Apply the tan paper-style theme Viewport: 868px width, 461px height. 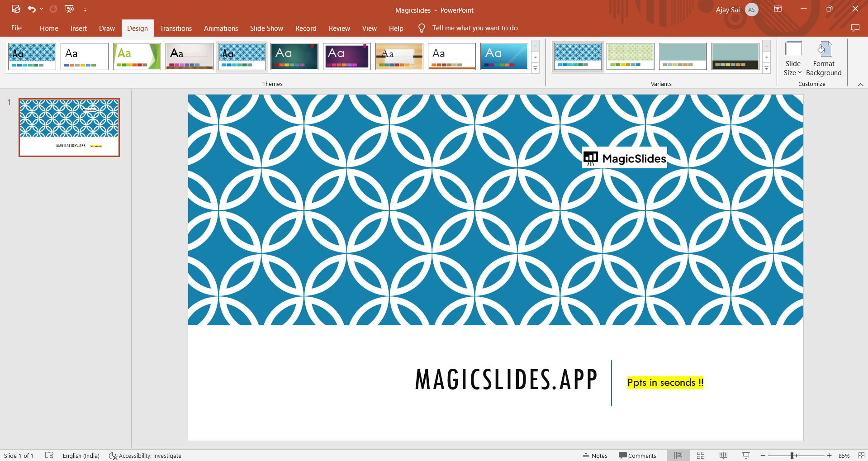point(399,57)
